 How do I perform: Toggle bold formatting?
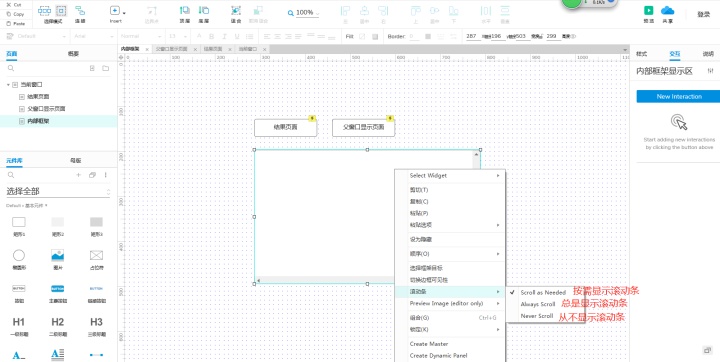coord(212,37)
